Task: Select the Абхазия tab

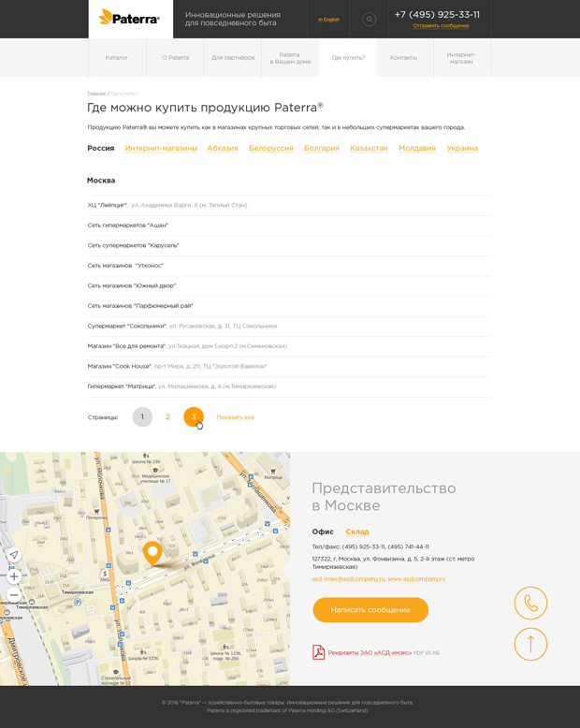Action: click(223, 148)
